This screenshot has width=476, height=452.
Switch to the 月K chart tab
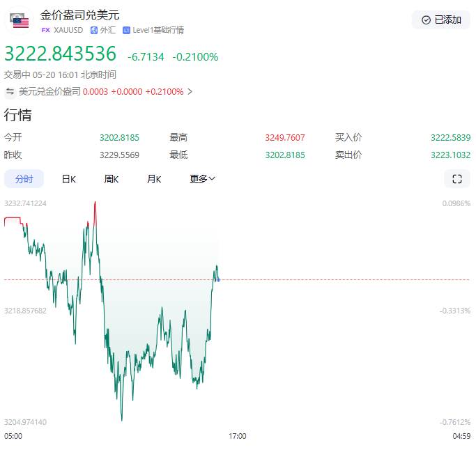[x=154, y=179]
